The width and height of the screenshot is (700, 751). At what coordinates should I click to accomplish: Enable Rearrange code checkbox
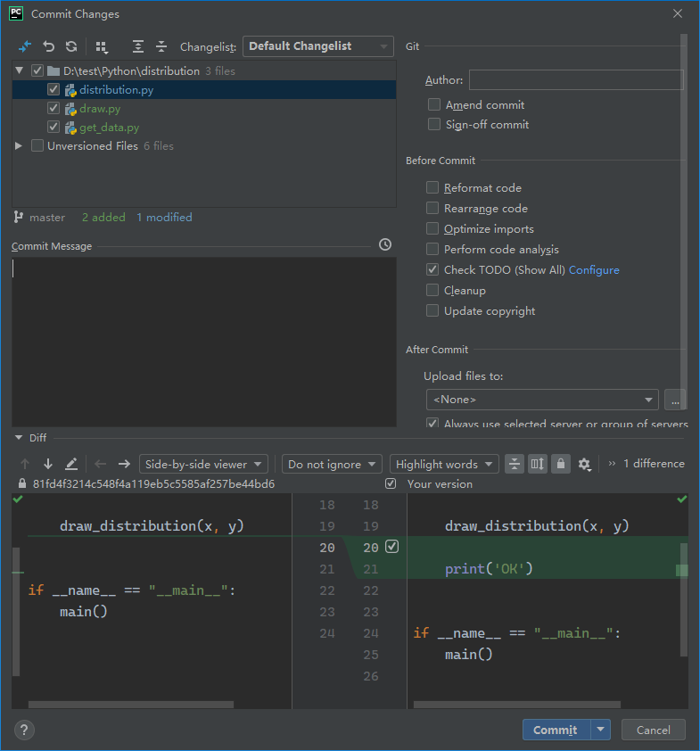[x=432, y=208]
